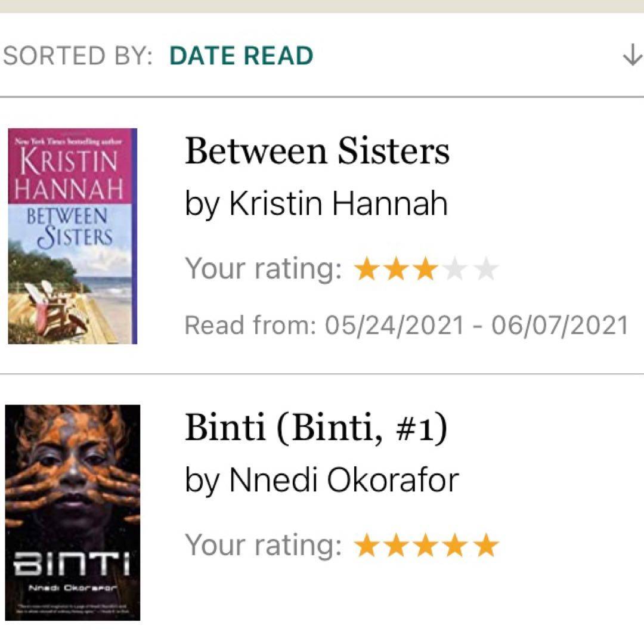The height and width of the screenshot is (644, 644).
Task: Open the Binti (Binti, #1) title
Action: pyautogui.click(x=315, y=428)
